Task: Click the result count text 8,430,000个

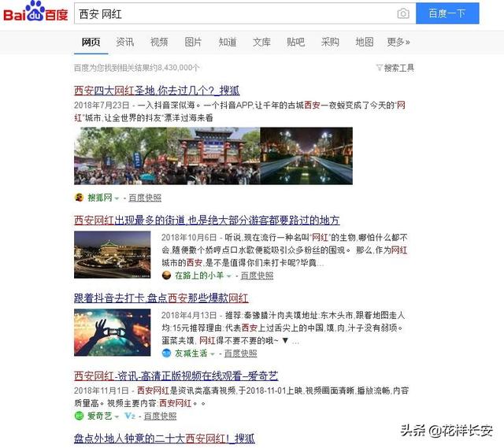Action: (x=179, y=68)
